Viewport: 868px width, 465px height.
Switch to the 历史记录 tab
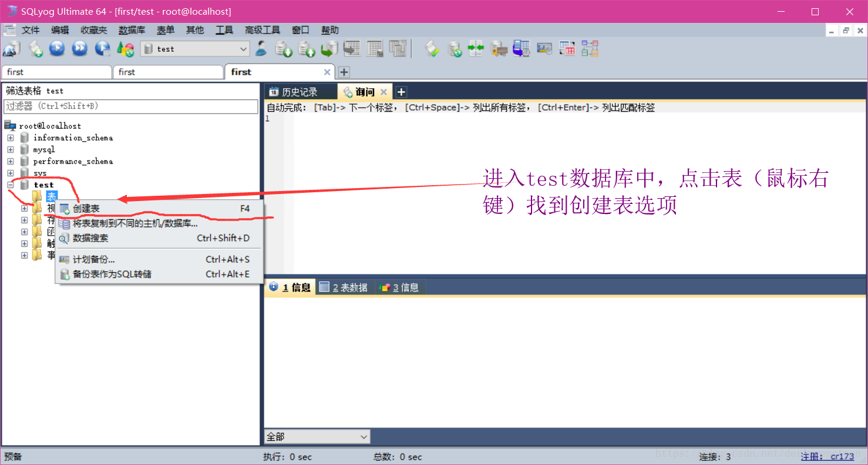click(x=300, y=92)
